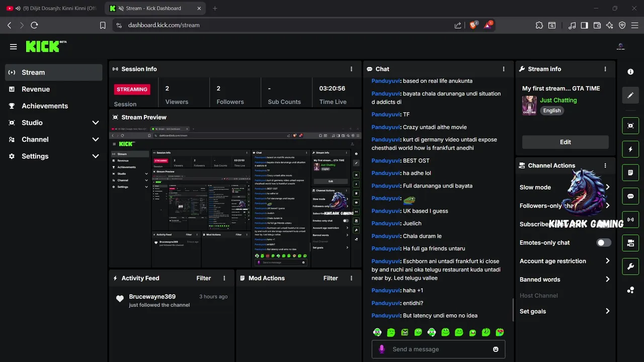The height and width of the screenshot is (362, 644).
Task: Open emoji picker in message box
Action: point(496,349)
